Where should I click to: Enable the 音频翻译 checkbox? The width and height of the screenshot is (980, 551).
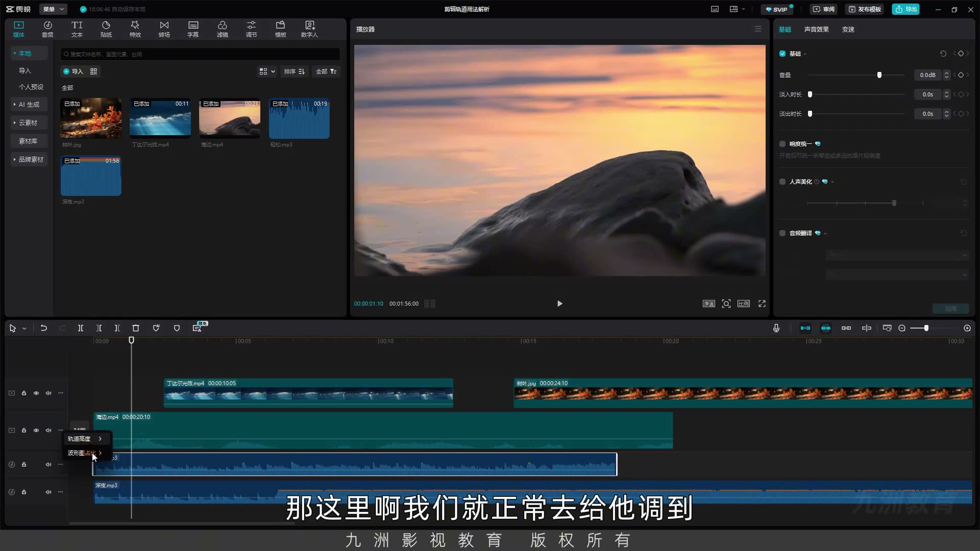pyautogui.click(x=782, y=233)
